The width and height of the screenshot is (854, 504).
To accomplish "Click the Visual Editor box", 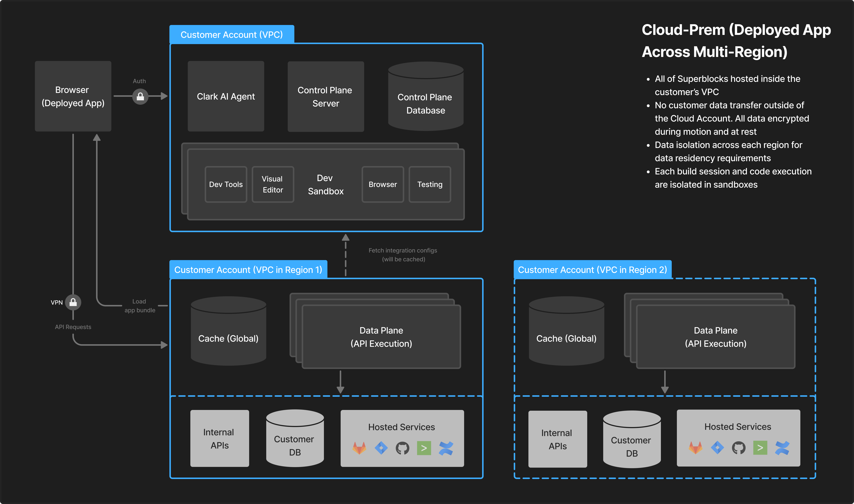I will pyautogui.click(x=272, y=184).
